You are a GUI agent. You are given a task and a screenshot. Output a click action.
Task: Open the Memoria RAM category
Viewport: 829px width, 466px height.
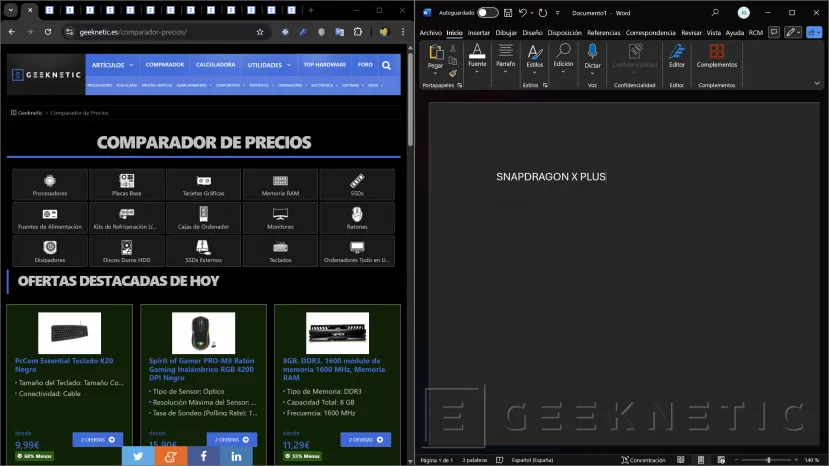280,185
